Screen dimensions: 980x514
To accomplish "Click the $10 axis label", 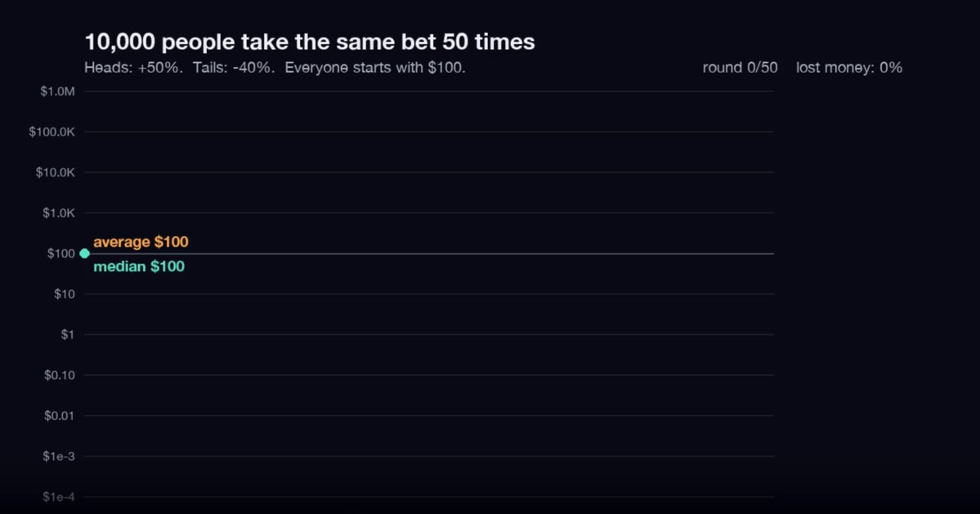I will pyautogui.click(x=65, y=294).
